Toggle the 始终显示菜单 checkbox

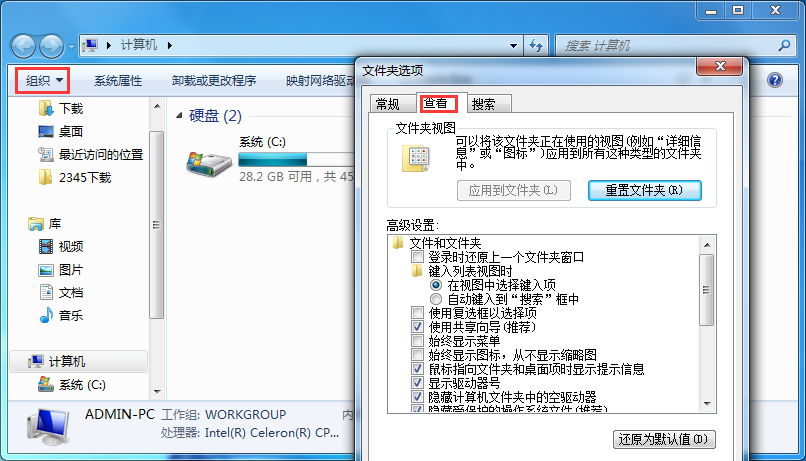(418, 341)
